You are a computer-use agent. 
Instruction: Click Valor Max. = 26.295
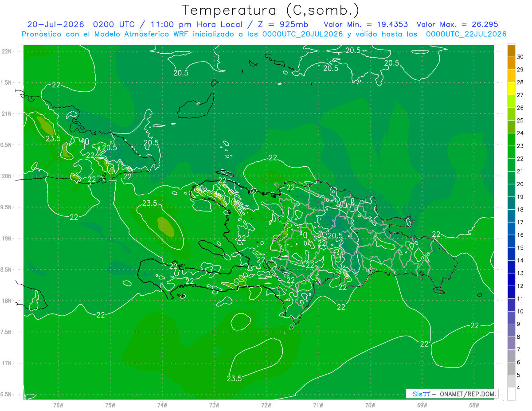[x=458, y=24]
